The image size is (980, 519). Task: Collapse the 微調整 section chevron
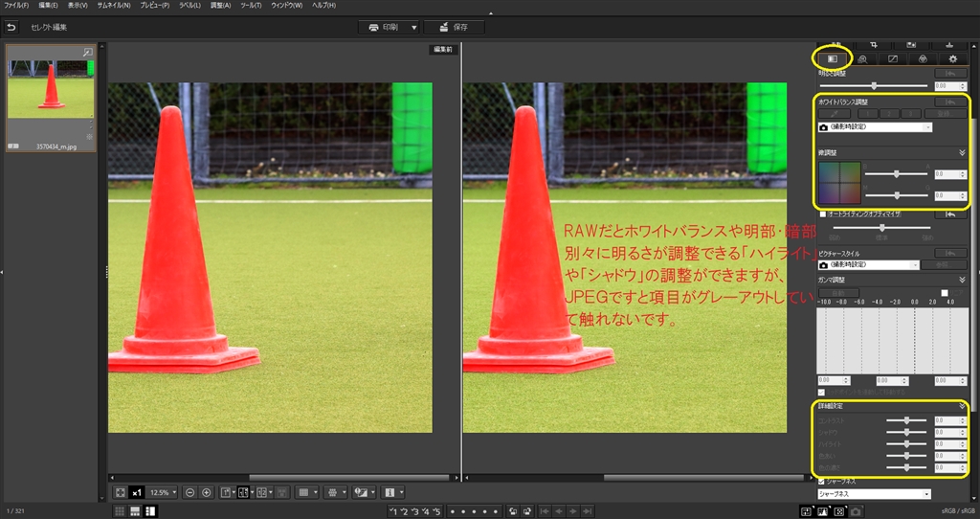(962, 151)
